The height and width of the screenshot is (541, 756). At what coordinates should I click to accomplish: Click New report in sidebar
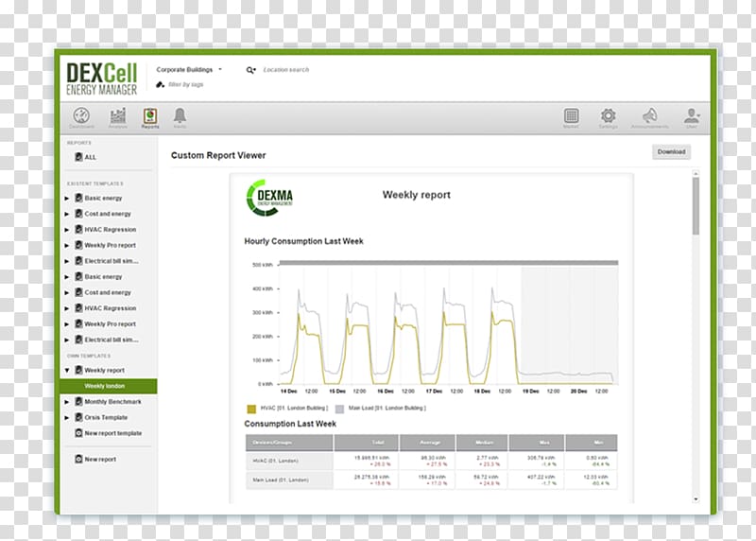coord(99,459)
